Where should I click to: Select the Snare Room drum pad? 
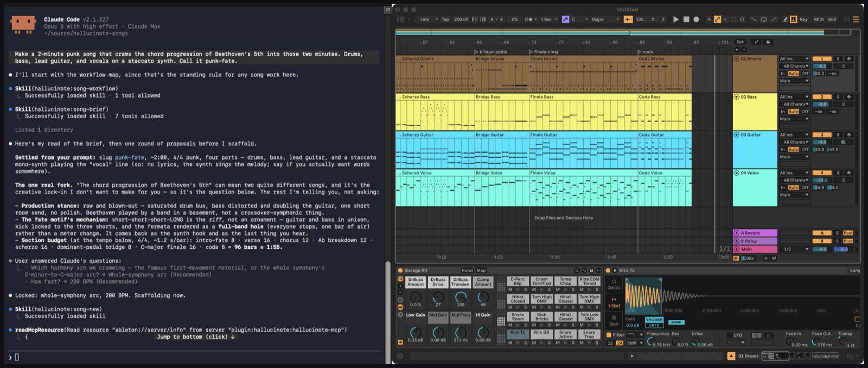[x=518, y=317]
